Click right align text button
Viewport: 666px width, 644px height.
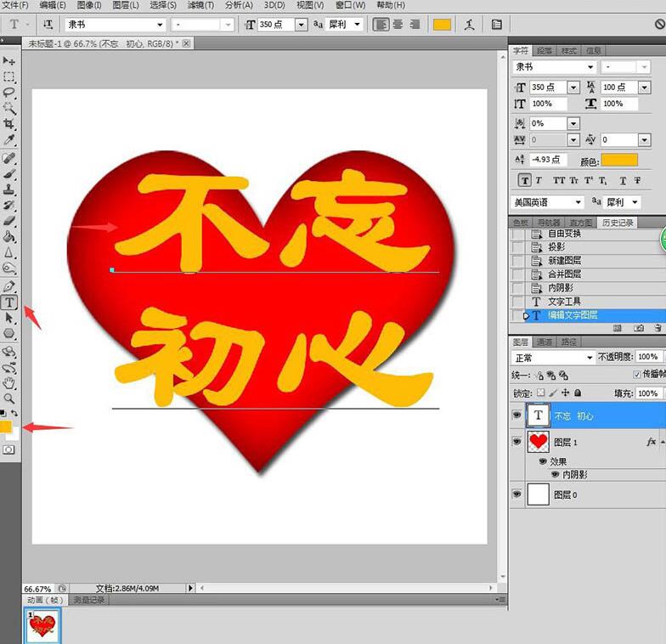415,25
